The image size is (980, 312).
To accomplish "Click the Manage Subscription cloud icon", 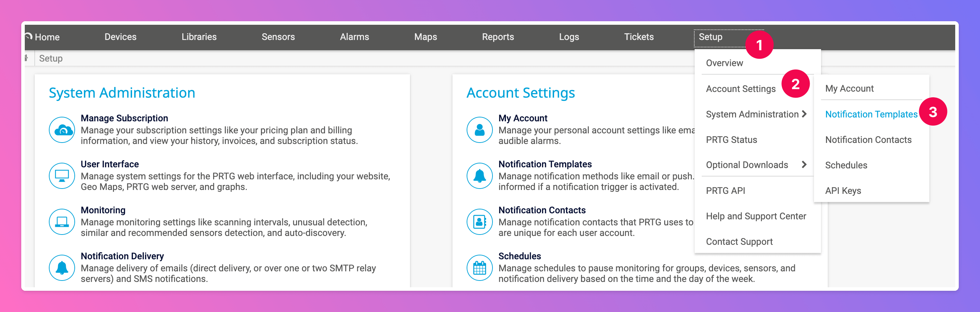I will (62, 129).
